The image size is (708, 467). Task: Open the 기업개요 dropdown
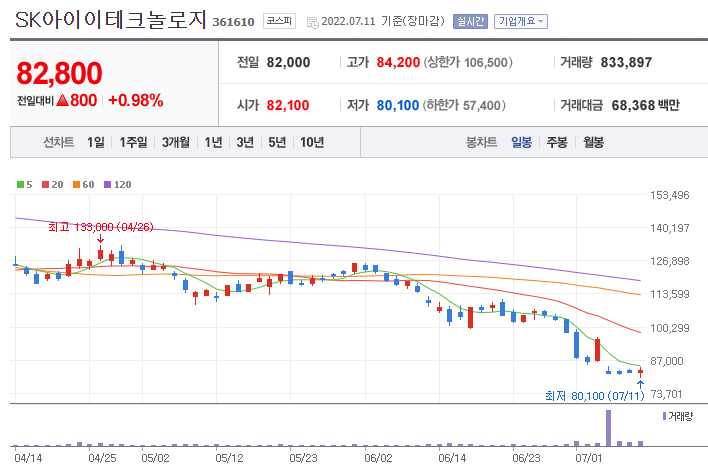pyautogui.click(x=521, y=21)
